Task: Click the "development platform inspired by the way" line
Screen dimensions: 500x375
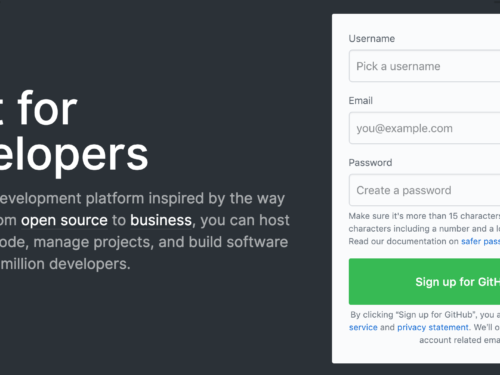Action: 142,199
